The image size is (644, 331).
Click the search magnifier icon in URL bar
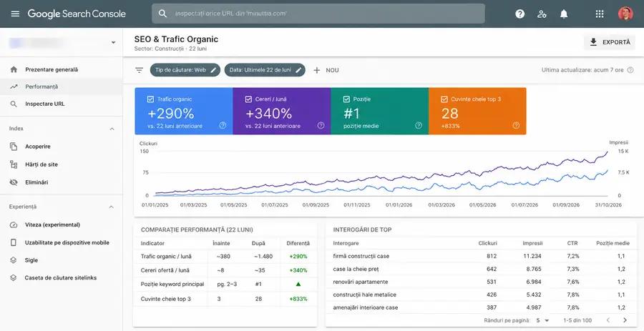click(x=162, y=14)
